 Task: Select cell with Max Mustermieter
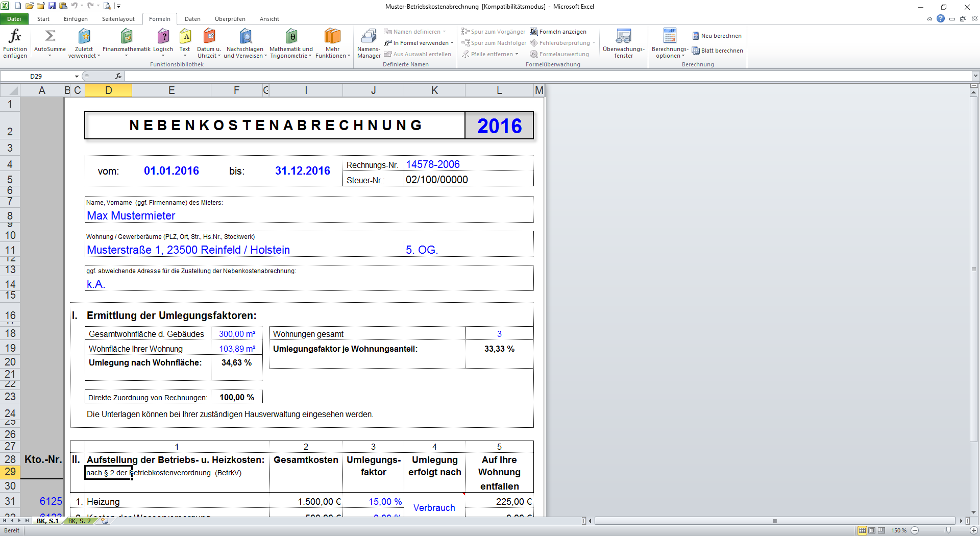coord(131,216)
